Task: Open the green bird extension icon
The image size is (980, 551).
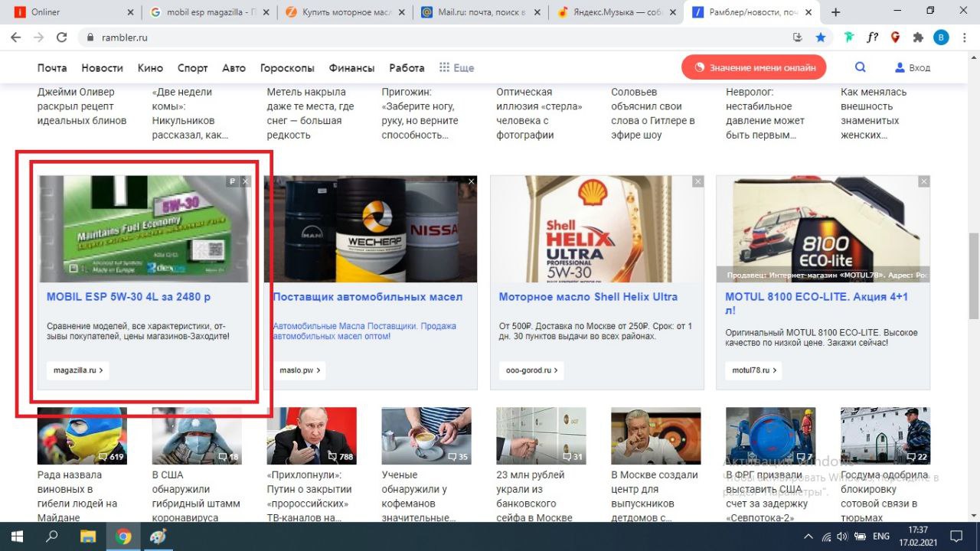Action: (x=849, y=37)
